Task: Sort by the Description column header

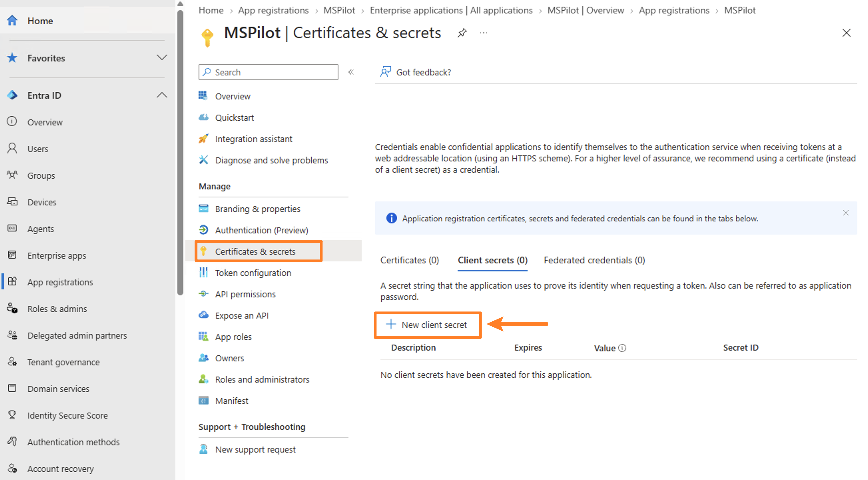Action: (413, 348)
